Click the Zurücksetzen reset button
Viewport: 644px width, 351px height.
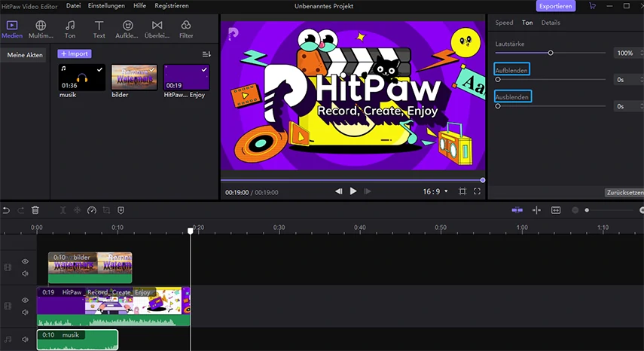624,193
